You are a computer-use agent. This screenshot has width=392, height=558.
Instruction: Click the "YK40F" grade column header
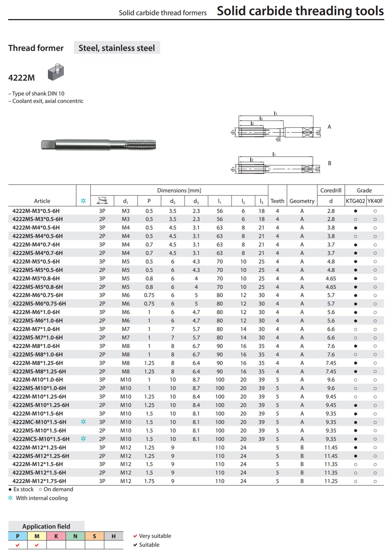pos(375,201)
